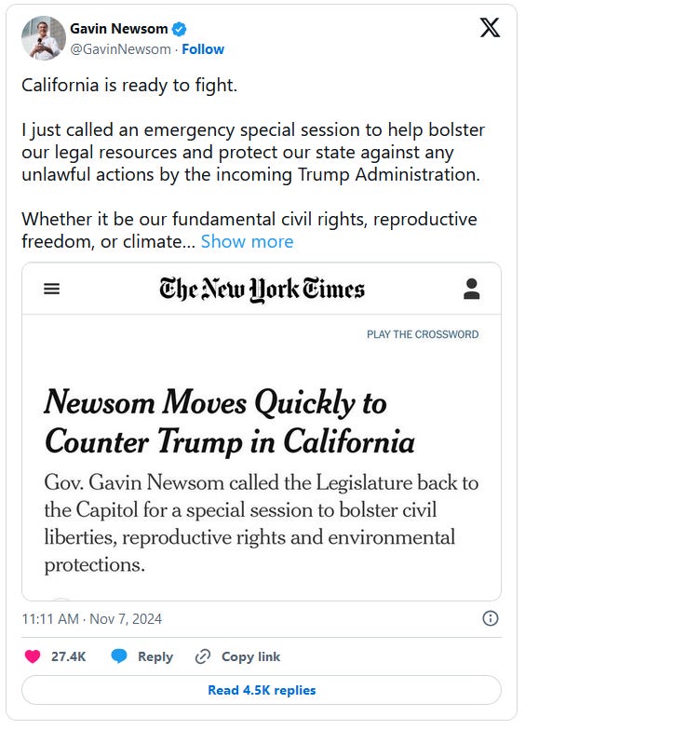Open the tweet info circle icon
The height and width of the screenshot is (730, 700).
(x=491, y=618)
